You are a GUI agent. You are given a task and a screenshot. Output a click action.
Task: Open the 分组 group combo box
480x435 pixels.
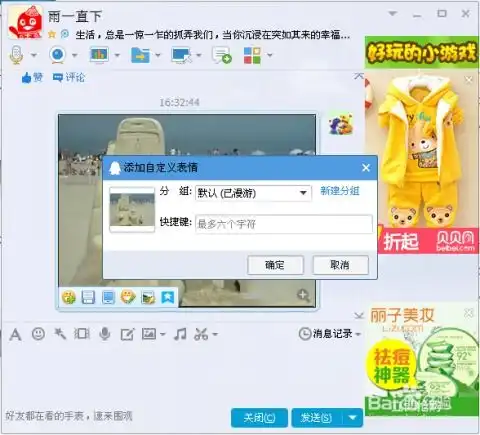[x=253, y=193]
